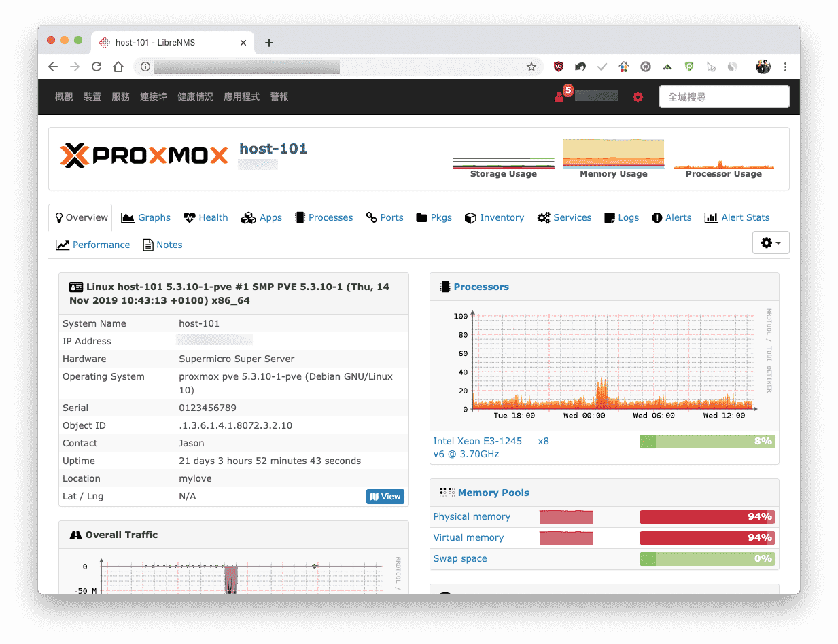Image resolution: width=838 pixels, height=644 pixels.
Task: Switch to the Health tab
Action: tap(205, 217)
